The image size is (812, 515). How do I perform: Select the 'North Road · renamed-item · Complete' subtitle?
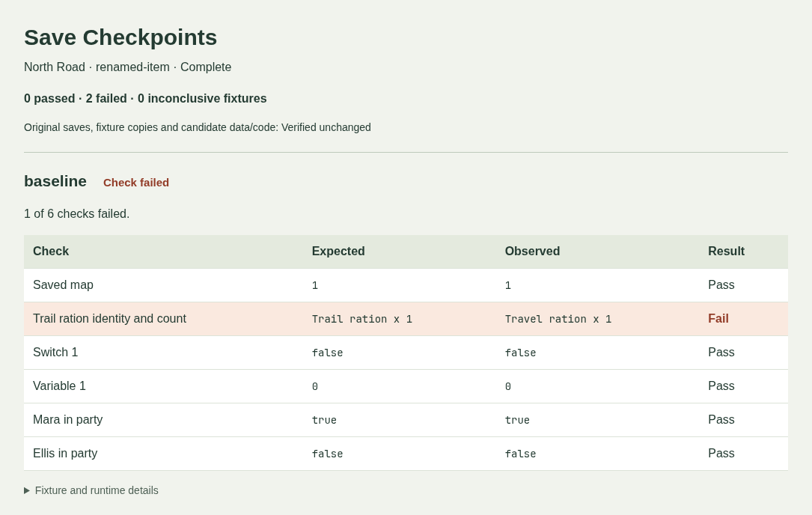[127, 67]
